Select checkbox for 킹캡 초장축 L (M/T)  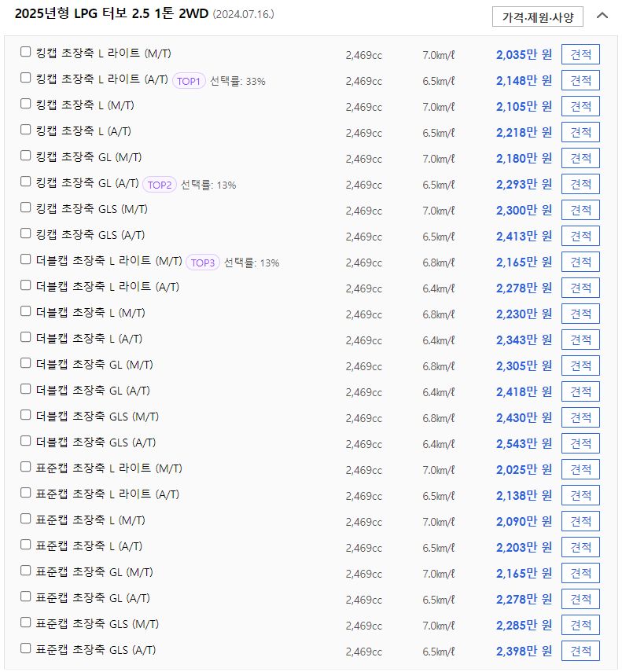(x=26, y=104)
